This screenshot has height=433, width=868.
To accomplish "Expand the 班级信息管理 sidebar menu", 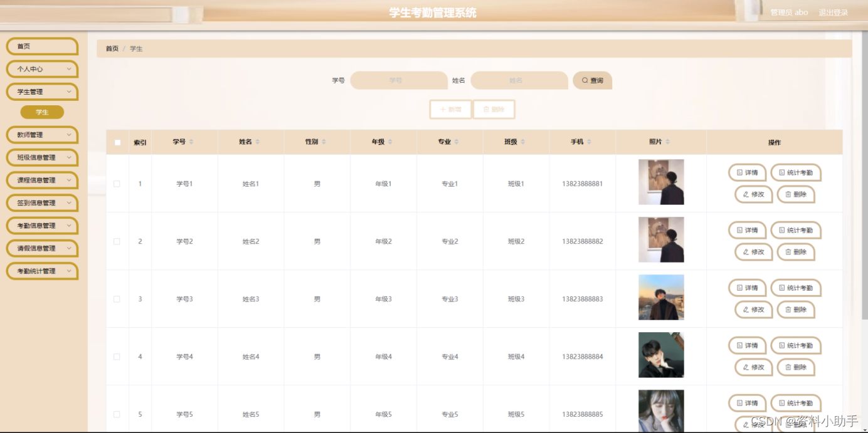I will coord(42,157).
